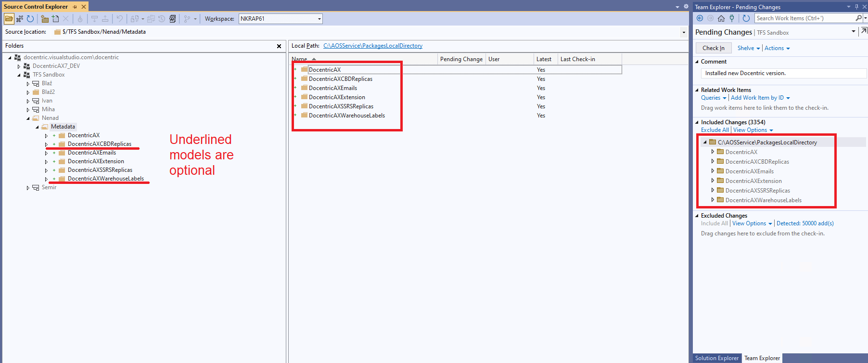Close the Folders pane
868x363 pixels.
[x=279, y=46]
